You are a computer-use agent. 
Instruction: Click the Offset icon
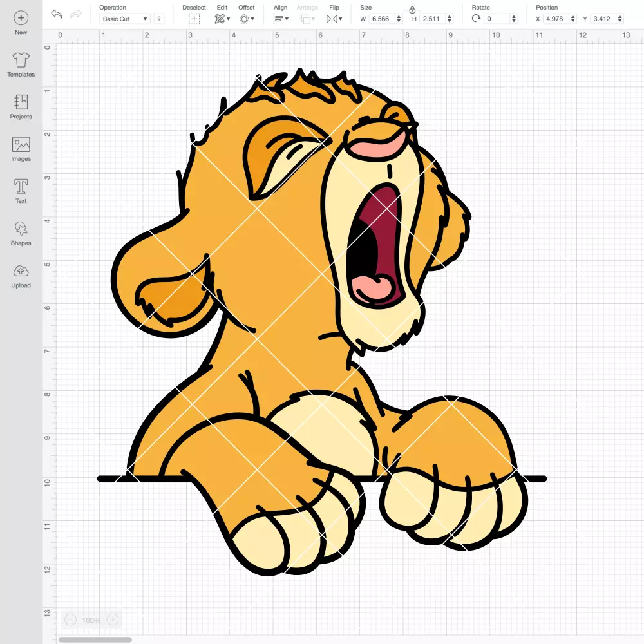pyautogui.click(x=244, y=19)
